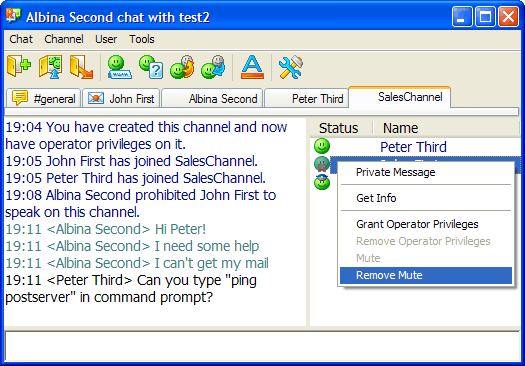Choose Private Message from context menu
The width and height of the screenshot is (525, 366).
[x=426, y=172]
